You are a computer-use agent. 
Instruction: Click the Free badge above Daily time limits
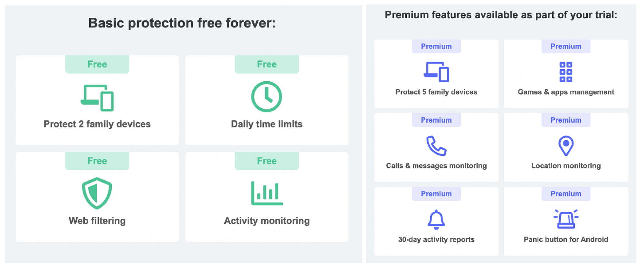pyautogui.click(x=267, y=64)
